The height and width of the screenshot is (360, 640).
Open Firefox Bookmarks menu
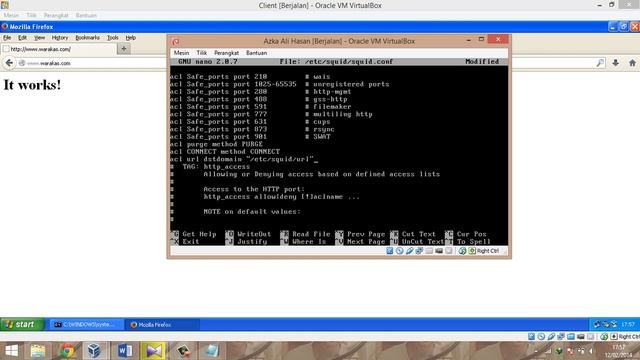(x=87, y=38)
